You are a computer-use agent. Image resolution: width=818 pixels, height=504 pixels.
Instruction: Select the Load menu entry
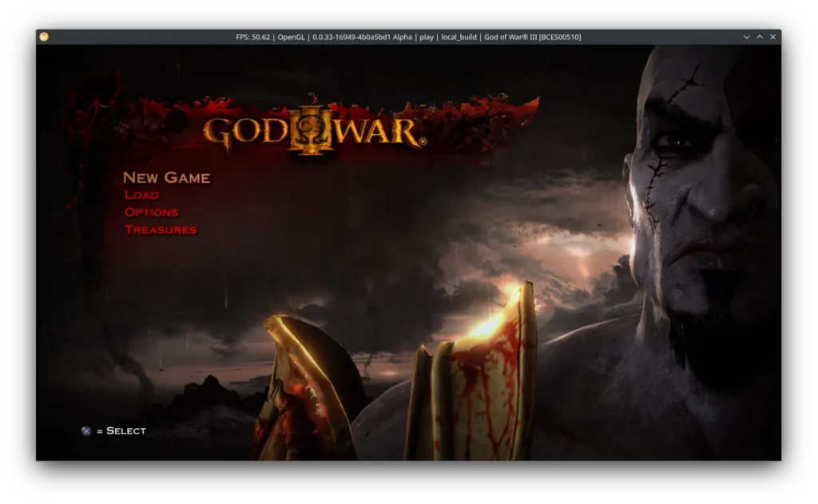141,195
